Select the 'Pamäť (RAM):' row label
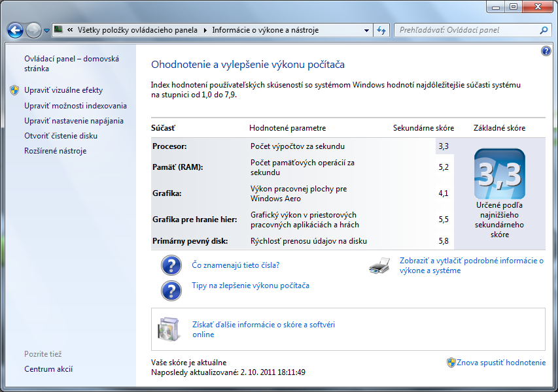The height and width of the screenshot is (392, 558). pos(177,167)
